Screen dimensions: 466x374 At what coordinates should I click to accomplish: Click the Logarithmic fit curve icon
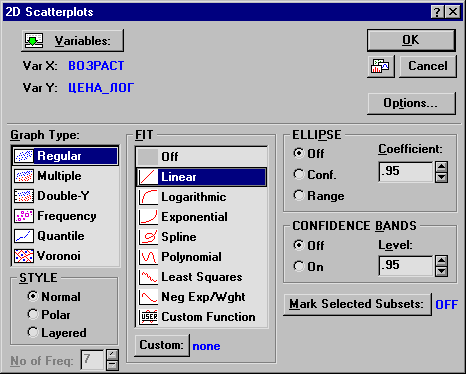pyautogui.click(x=148, y=197)
